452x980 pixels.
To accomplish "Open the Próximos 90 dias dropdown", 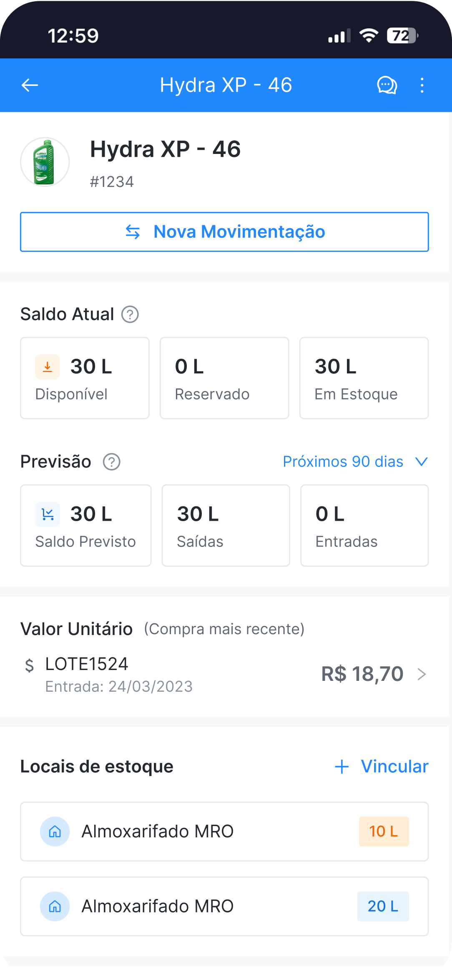I will [x=355, y=462].
